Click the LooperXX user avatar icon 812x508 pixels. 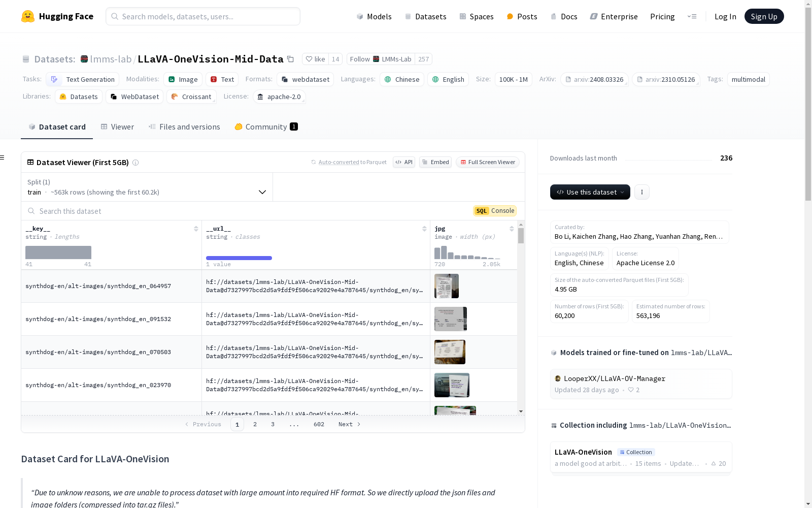[x=558, y=378]
